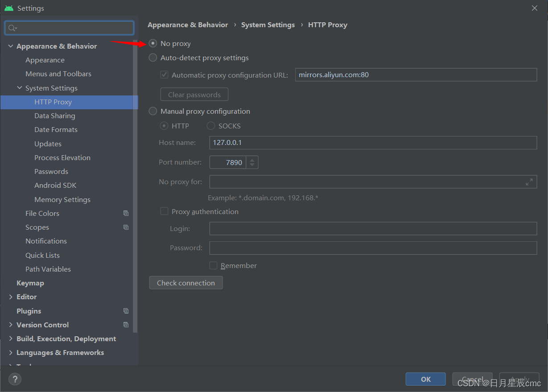Expand Build, Execution, Deployment section

(x=11, y=338)
